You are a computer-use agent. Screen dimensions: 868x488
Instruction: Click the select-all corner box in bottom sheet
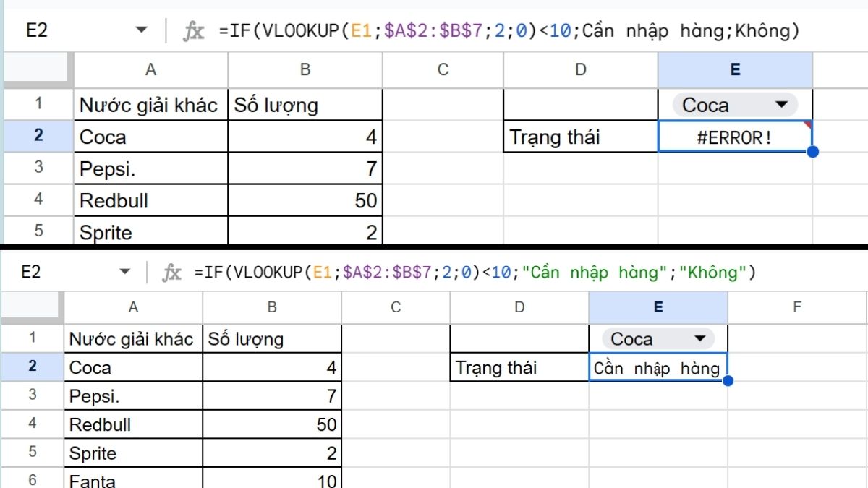[32, 307]
